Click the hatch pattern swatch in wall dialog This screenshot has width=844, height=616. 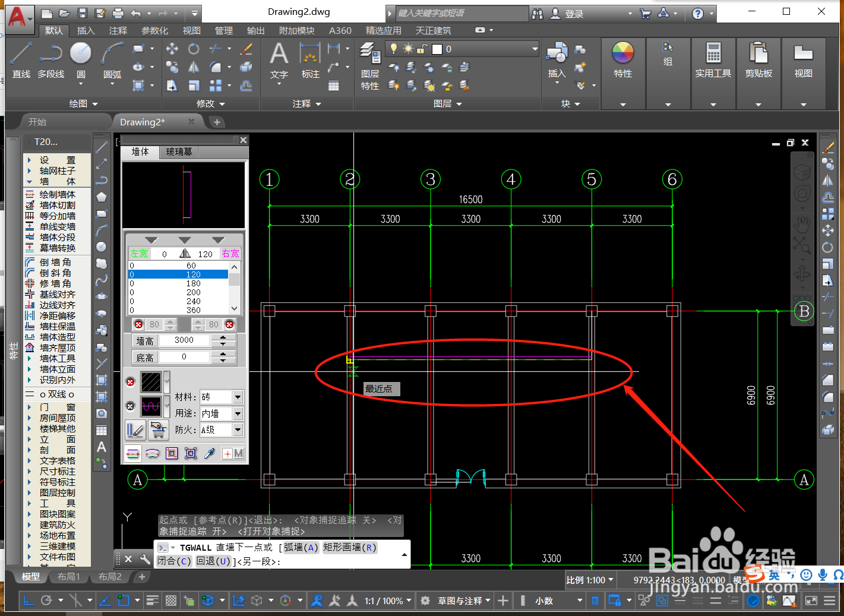coord(151,382)
